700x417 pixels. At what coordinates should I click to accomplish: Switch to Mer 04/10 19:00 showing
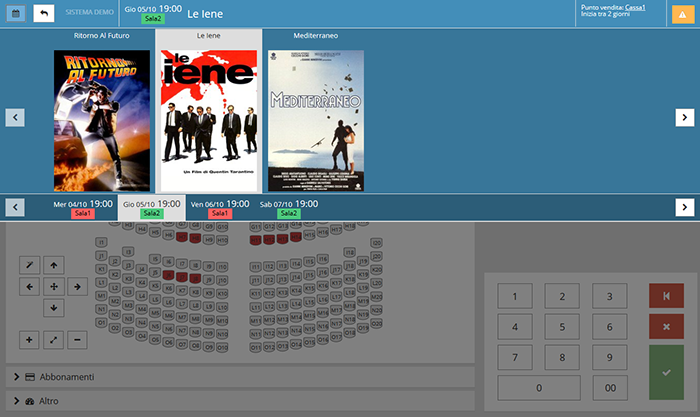tap(83, 208)
